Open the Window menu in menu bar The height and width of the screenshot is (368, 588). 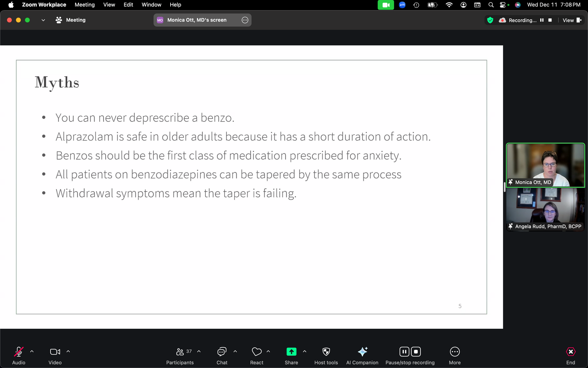click(151, 5)
